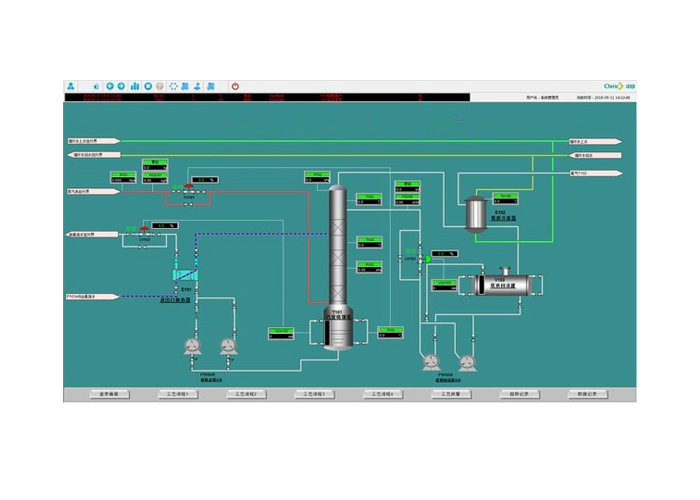Click the green status lights beside LV102

131,229
